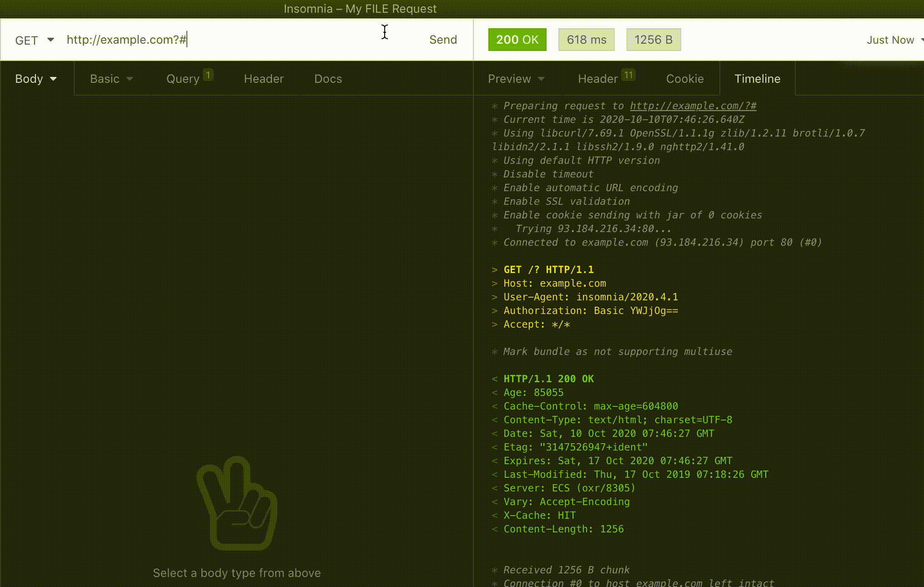This screenshot has height=587, width=924.
Task: Click the 1256 B response size badge
Action: coord(653,40)
